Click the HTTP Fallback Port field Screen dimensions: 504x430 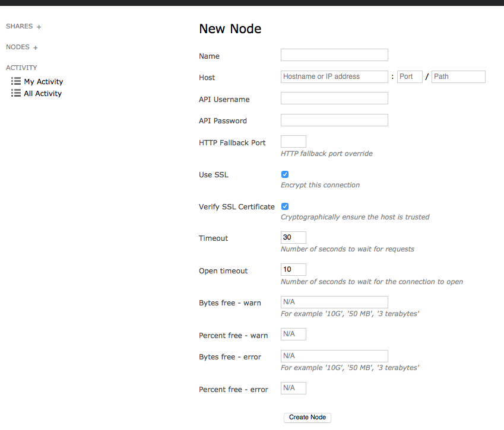[x=293, y=142]
